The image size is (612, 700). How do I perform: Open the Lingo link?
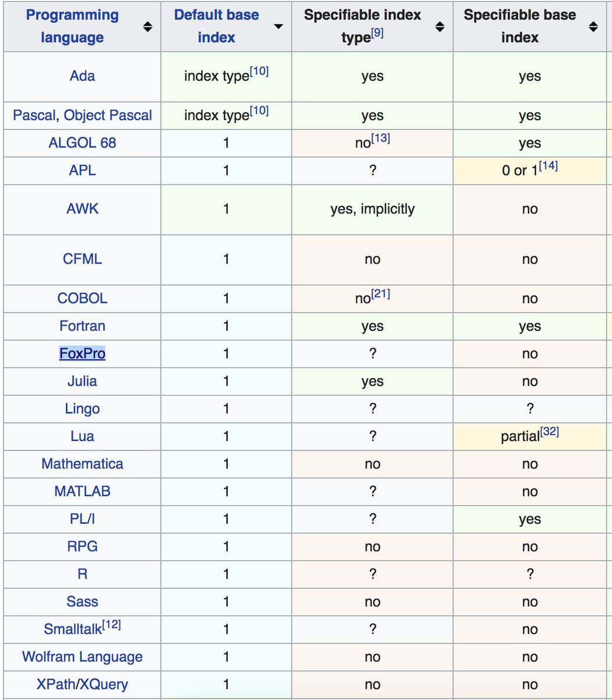tap(82, 409)
